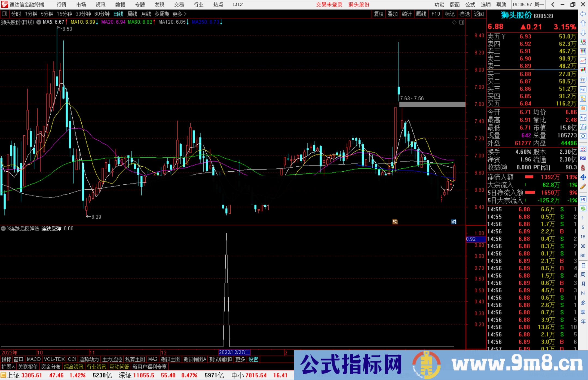Open the 画线 drawing tools
Viewport: 588px width, 380px height.
[x=421, y=14]
